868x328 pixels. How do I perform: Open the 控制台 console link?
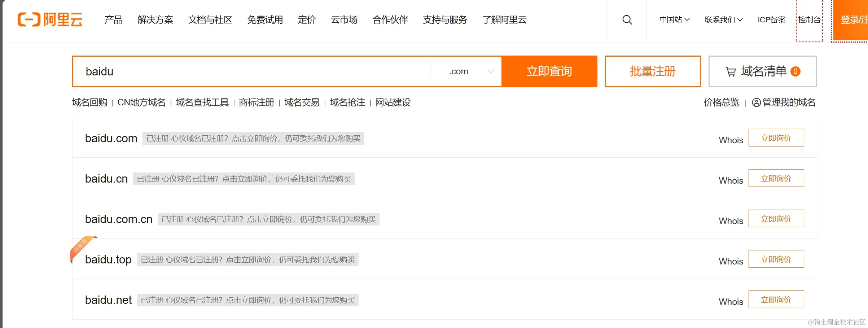click(x=809, y=20)
